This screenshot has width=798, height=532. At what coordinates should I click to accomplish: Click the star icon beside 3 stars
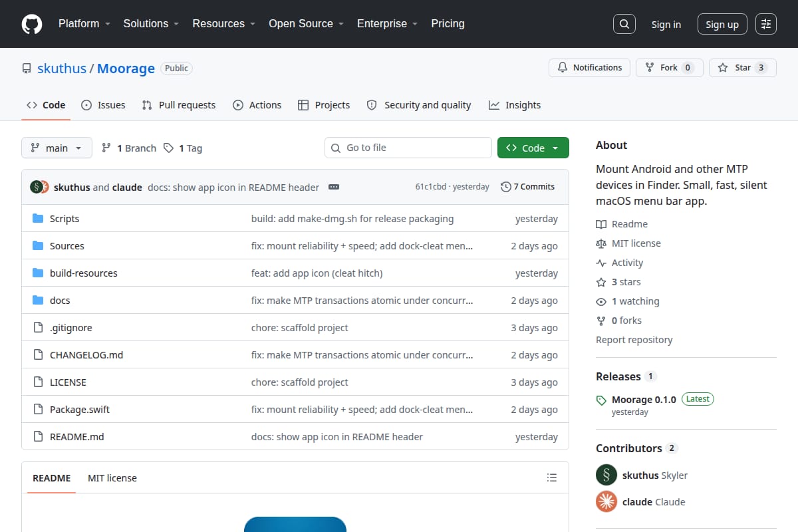pos(601,282)
